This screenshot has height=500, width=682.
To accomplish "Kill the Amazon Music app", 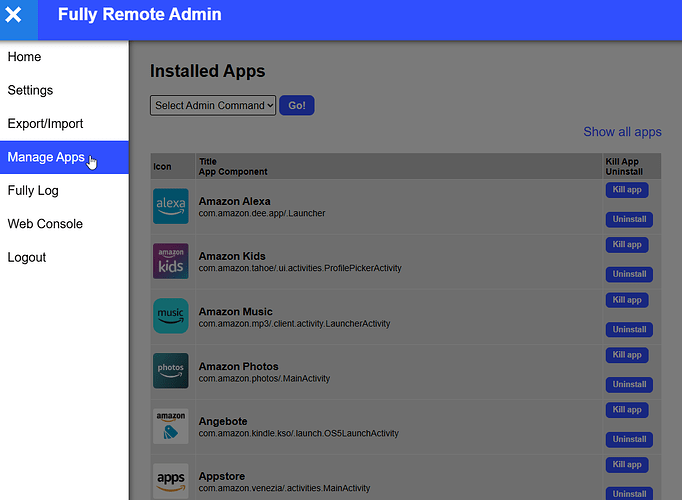I will (x=627, y=300).
